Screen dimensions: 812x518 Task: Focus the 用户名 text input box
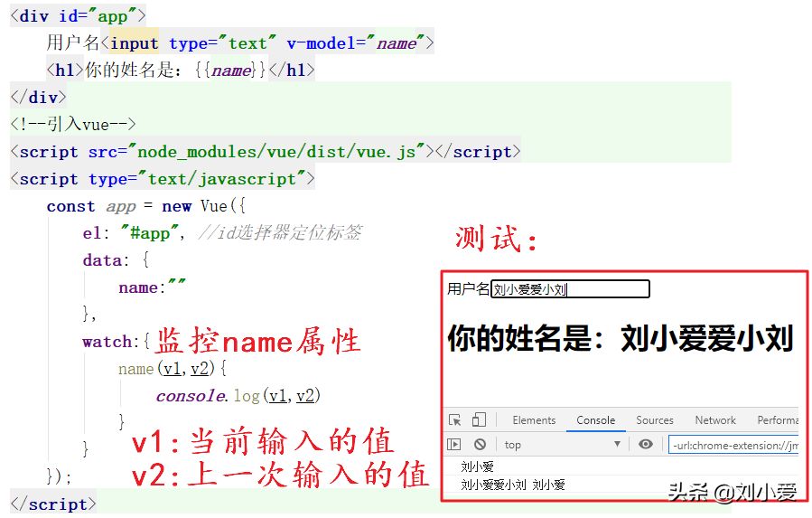[570, 288]
